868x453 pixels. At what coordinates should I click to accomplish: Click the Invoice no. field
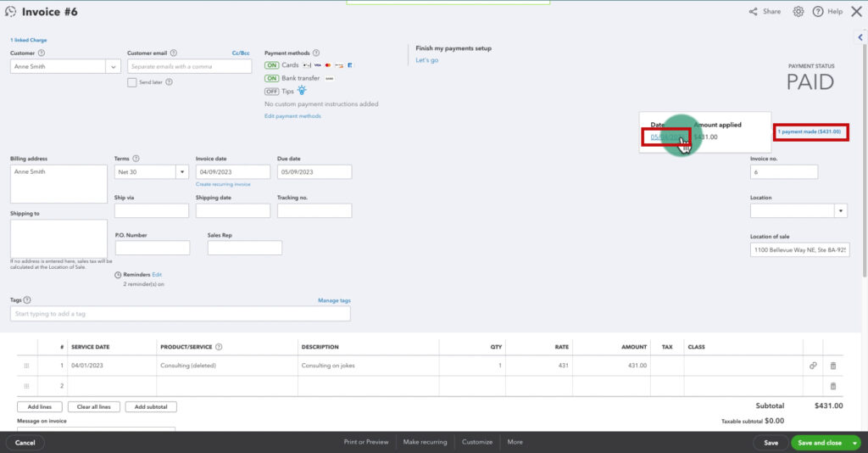tap(784, 171)
